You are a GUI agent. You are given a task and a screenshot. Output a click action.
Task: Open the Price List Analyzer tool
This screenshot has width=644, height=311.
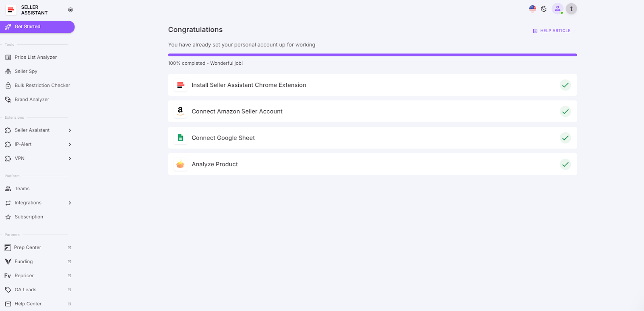[x=35, y=57]
